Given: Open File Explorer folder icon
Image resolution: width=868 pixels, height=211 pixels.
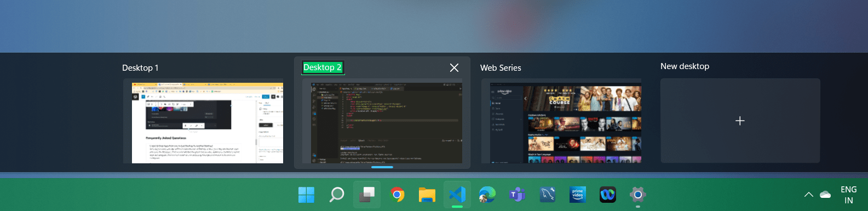Looking at the screenshot, I should (427, 195).
